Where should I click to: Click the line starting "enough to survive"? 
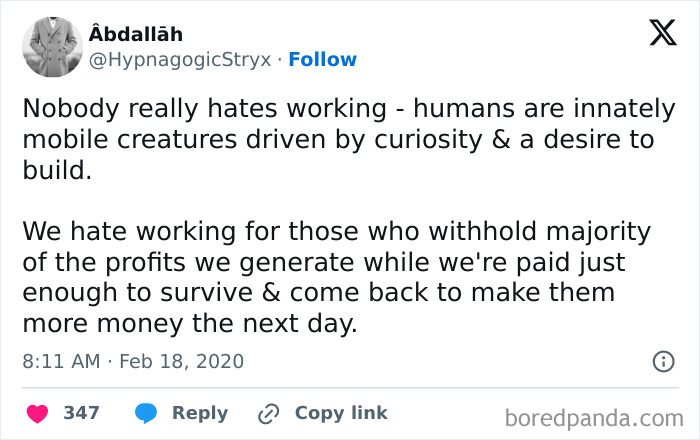point(318,294)
